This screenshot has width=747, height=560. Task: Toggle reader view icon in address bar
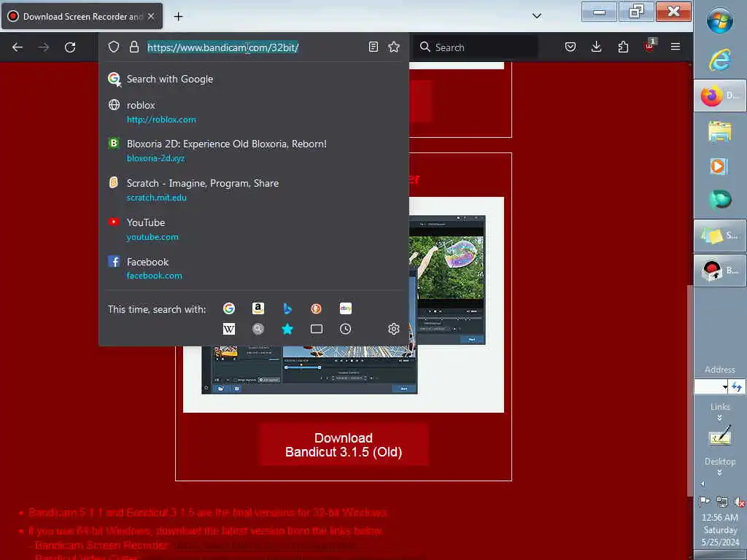coord(373,47)
